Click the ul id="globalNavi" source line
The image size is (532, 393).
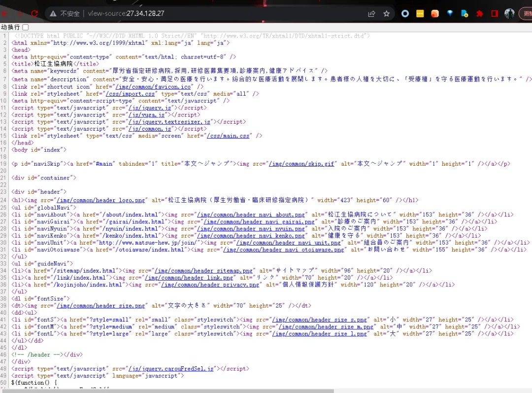coord(44,208)
